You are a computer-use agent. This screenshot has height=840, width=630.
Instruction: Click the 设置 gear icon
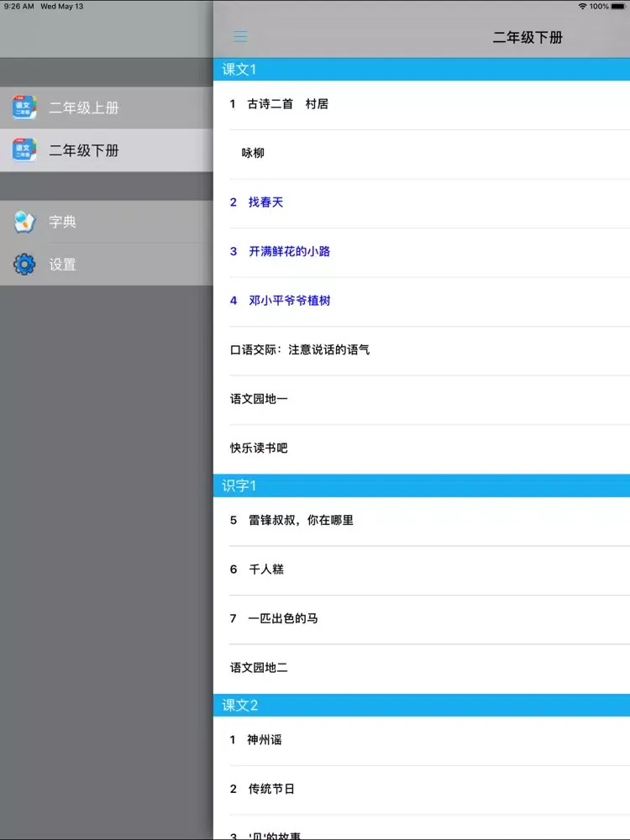tap(24, 264)
